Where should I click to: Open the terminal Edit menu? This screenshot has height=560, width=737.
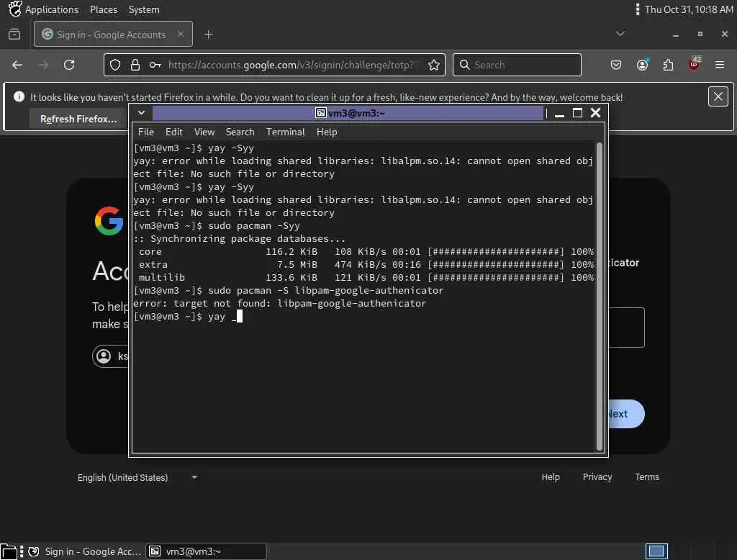click(174, 132)
